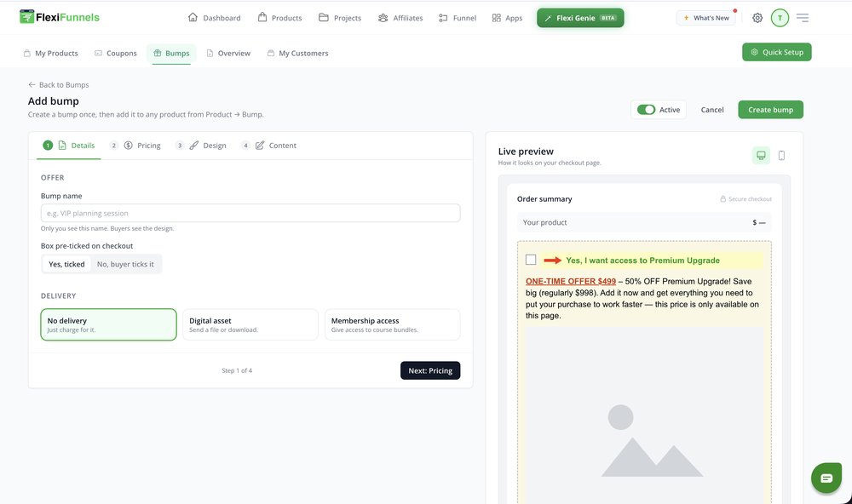The image size is (852, 504).
Task: Switch preview to mobile view icon
Action: pos(781,155)
